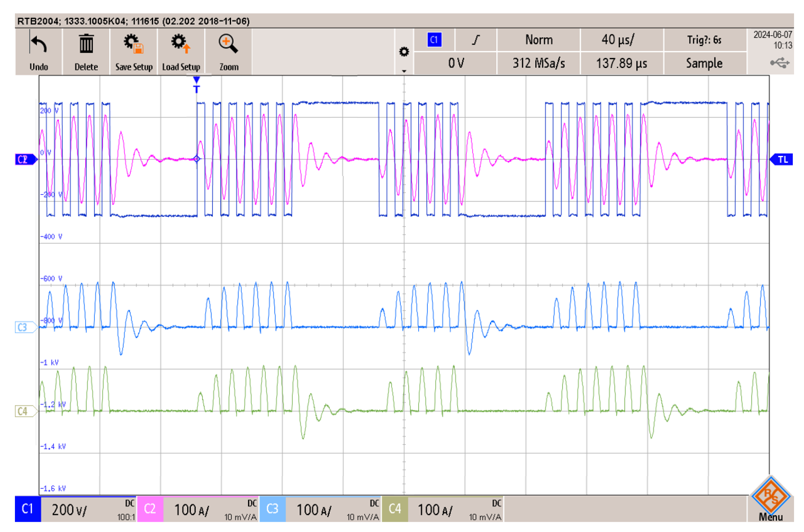Click the rising edge trigger slope icon
Screen dimensions: 804x532
(475, 40)
